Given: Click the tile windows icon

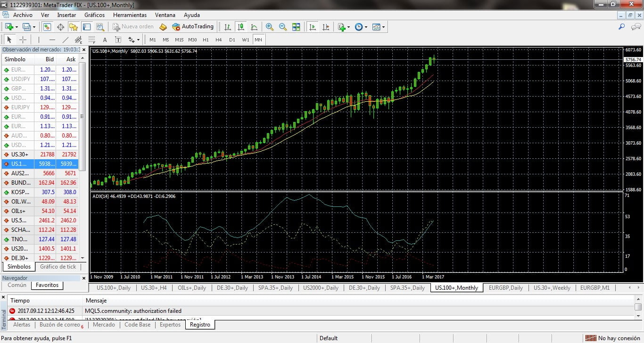Looking at the screenshot, I should tap(296, 27).
